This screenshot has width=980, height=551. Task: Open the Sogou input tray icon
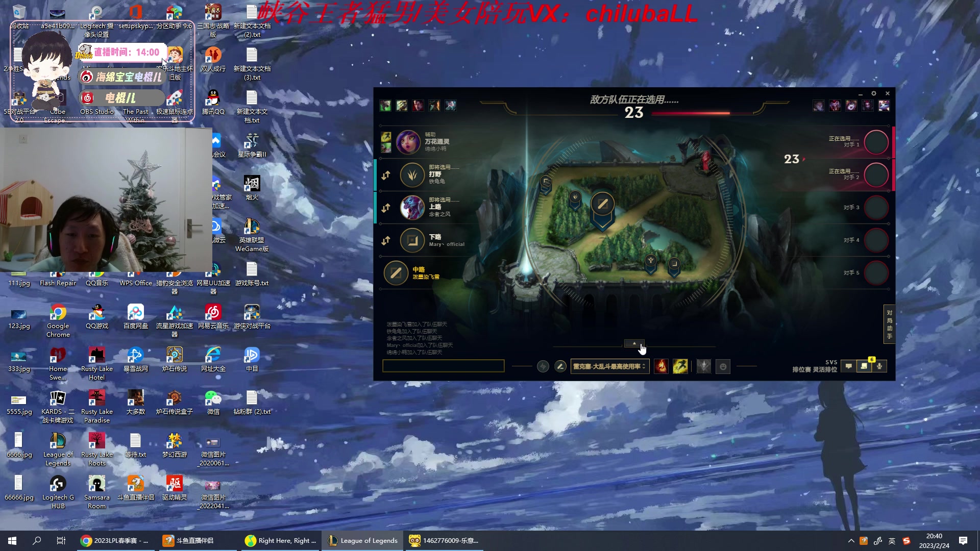tap(906, 541)
